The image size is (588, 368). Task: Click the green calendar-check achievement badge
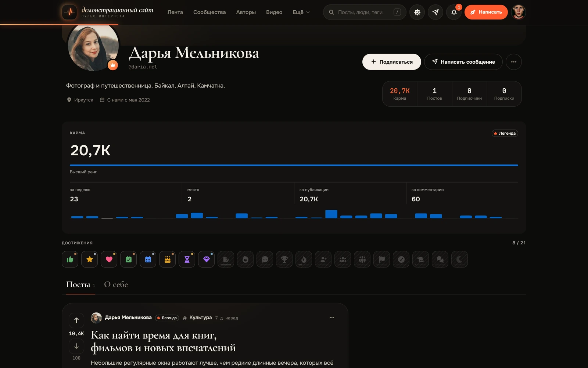[x=128, y=259]
